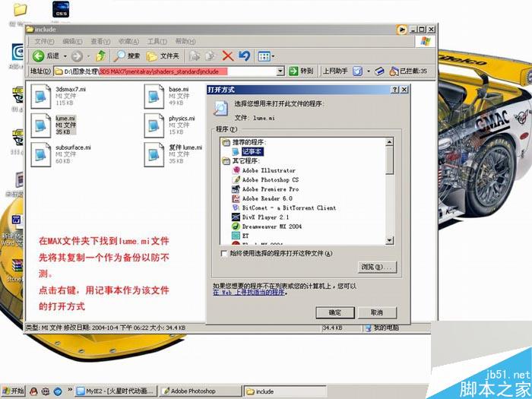Screen dimensions: 532x399
Task: Open the 收藏(A) menu
Action: pyautogui.click(x=128, y=41)
